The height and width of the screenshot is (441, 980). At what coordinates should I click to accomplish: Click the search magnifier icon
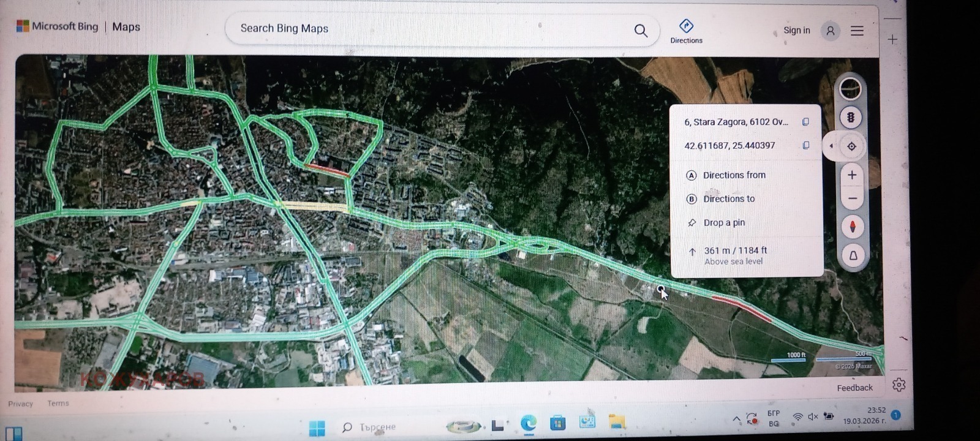click(641, 31)
